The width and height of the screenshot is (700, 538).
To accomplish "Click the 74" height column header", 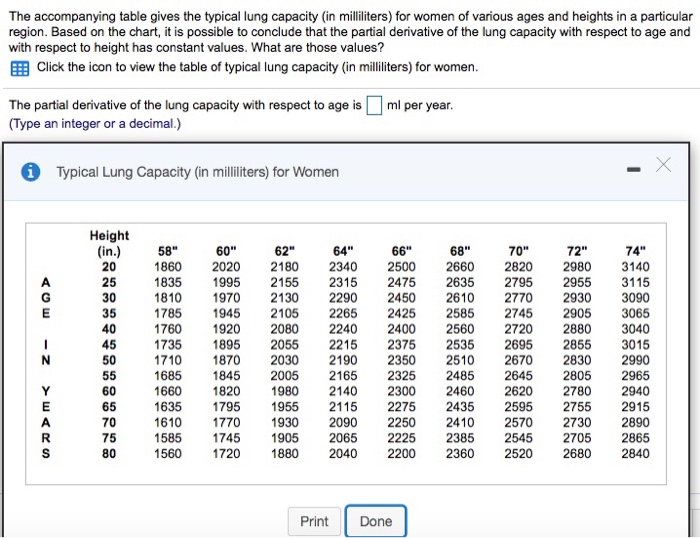I will tap(635, 251).
